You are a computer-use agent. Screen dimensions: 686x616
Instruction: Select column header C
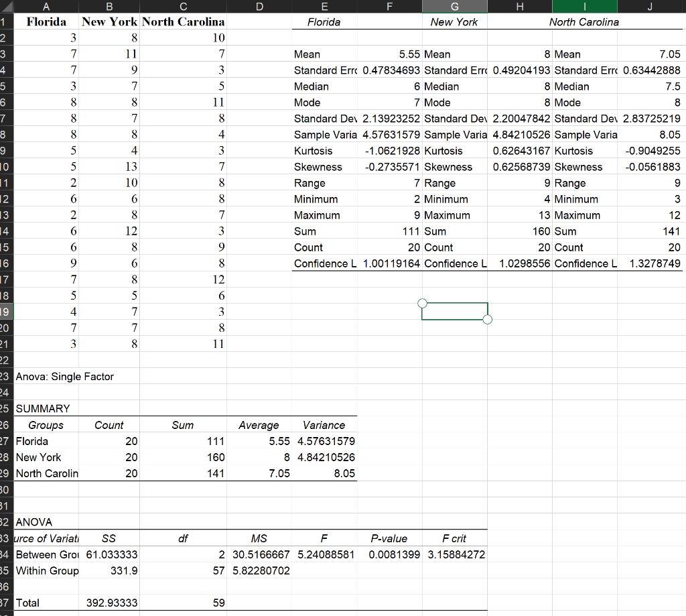pyautogui.click(x=183, y=6)
